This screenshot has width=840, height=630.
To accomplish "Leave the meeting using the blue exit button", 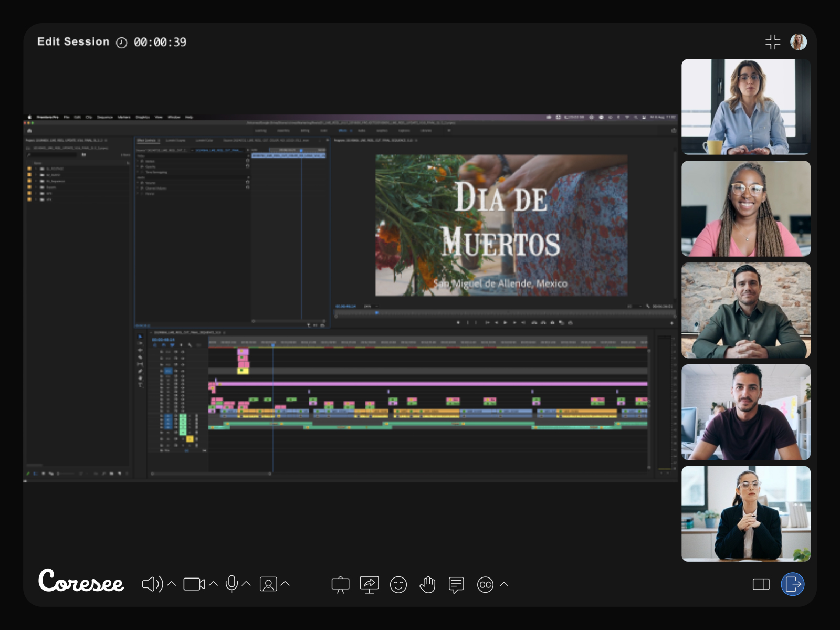I will pyautogui.click(x=793, y=584).
